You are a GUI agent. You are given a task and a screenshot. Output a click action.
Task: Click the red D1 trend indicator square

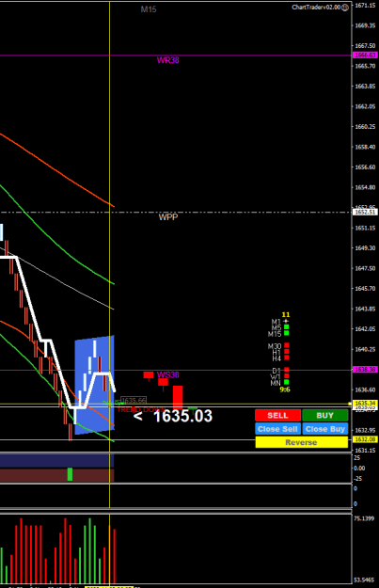tap(287, 370)
